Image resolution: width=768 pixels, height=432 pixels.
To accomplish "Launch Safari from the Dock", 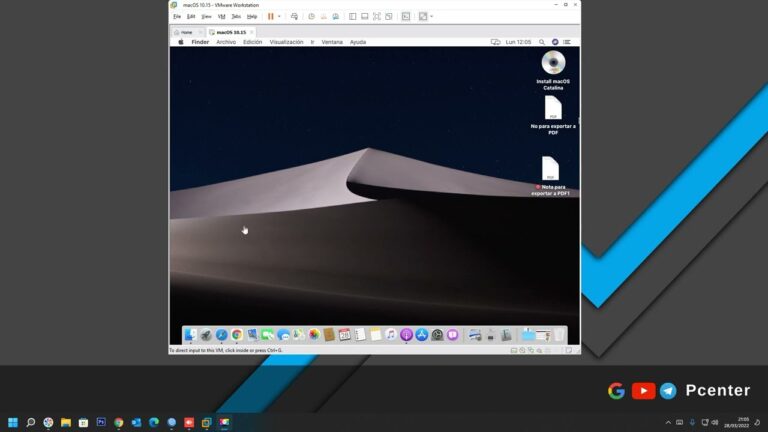I will pyautogui.click(x=221, y=335).
